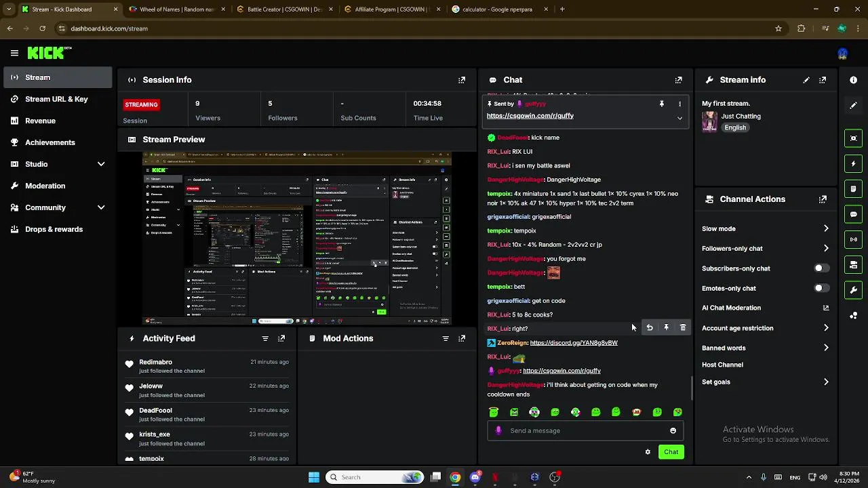Open pinned message three-dot options
The width and height of the screenshot is (868, 488).
pos(679,104)
